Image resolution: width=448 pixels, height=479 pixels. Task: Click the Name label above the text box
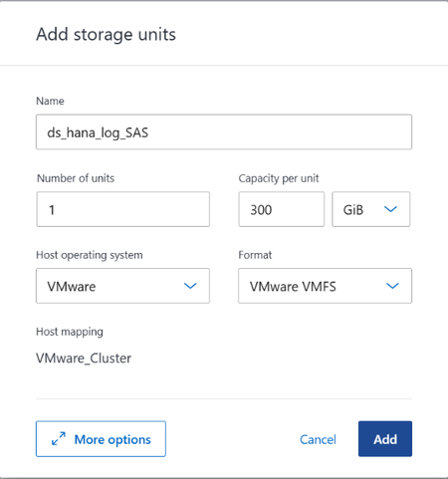50,101
